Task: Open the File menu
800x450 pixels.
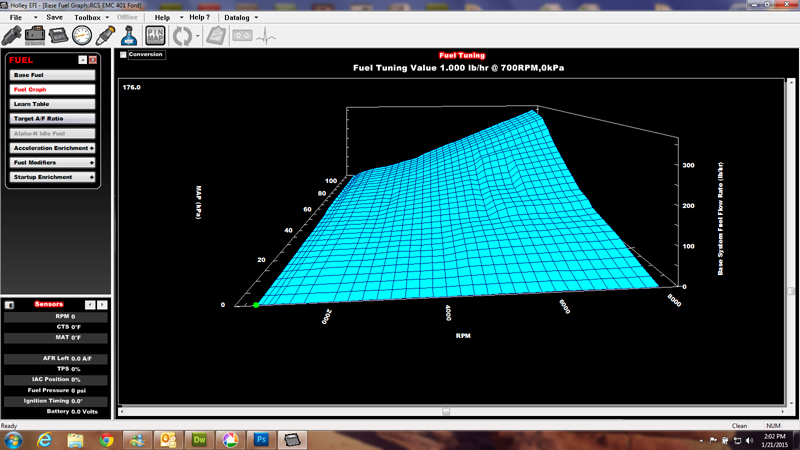Action: 16,18
